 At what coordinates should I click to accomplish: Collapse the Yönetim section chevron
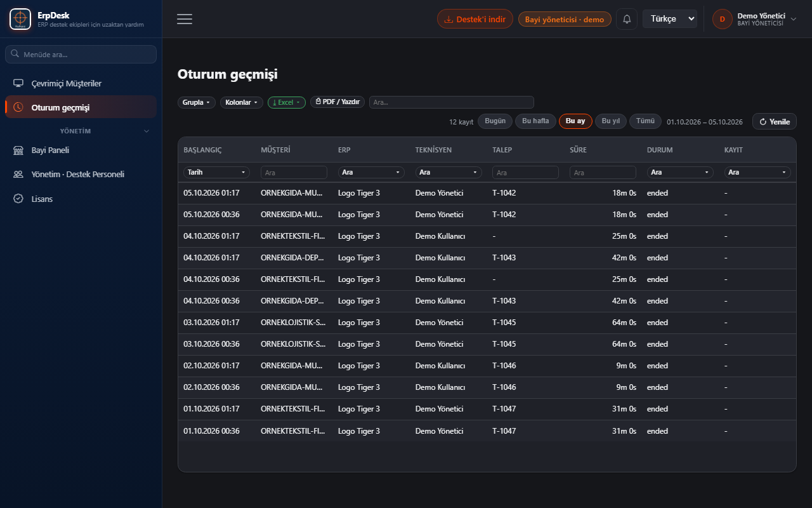click(x=147, y=131)
